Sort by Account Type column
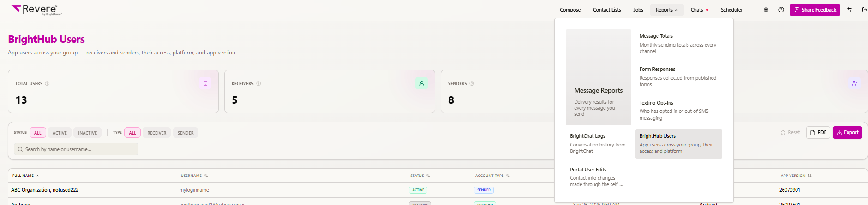Viewport: 868px width, 205px height. click(492, 176)
